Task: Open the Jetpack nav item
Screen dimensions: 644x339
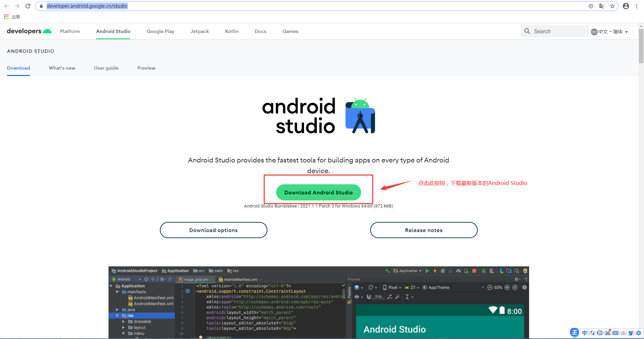Action: coord(200,31)
